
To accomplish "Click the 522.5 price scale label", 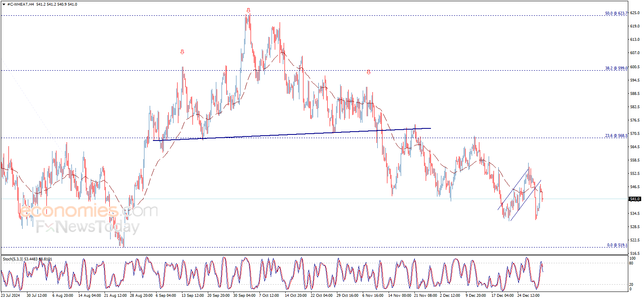I will 635,240.
